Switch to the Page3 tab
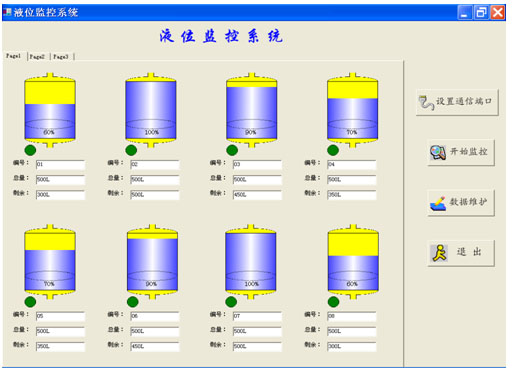 click(x=61, y=57)
